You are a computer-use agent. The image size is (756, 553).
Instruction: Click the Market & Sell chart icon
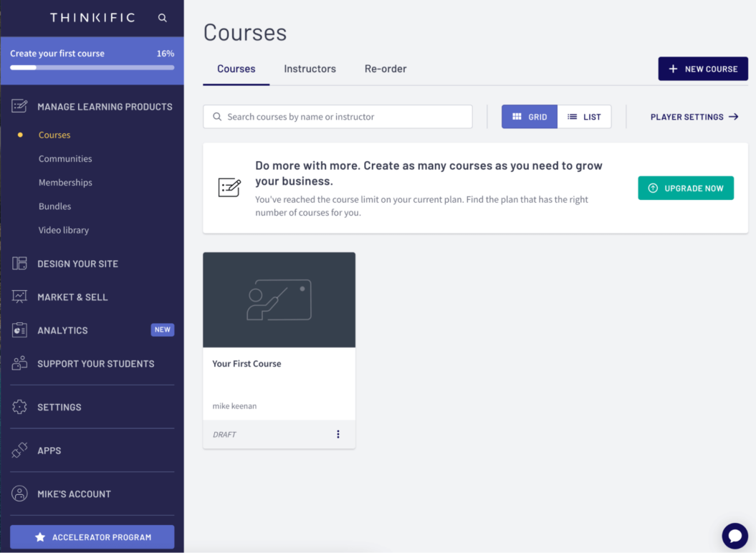(x=19, y=297)
